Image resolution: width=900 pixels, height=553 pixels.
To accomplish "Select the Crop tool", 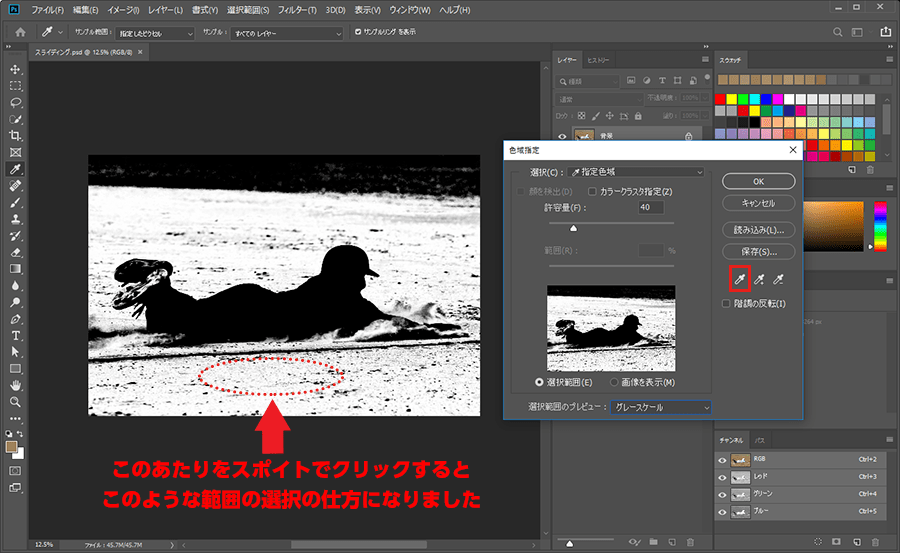I will click(x=15, y=135).
